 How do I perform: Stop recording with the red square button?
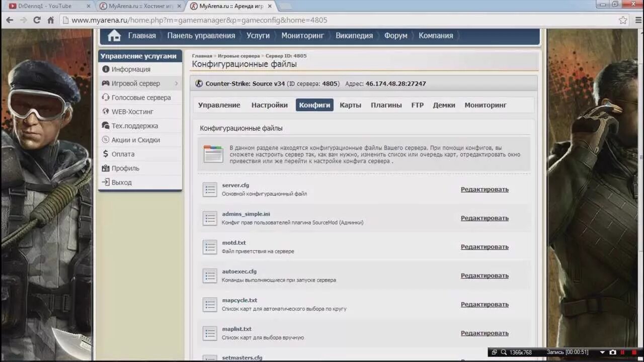633,352
